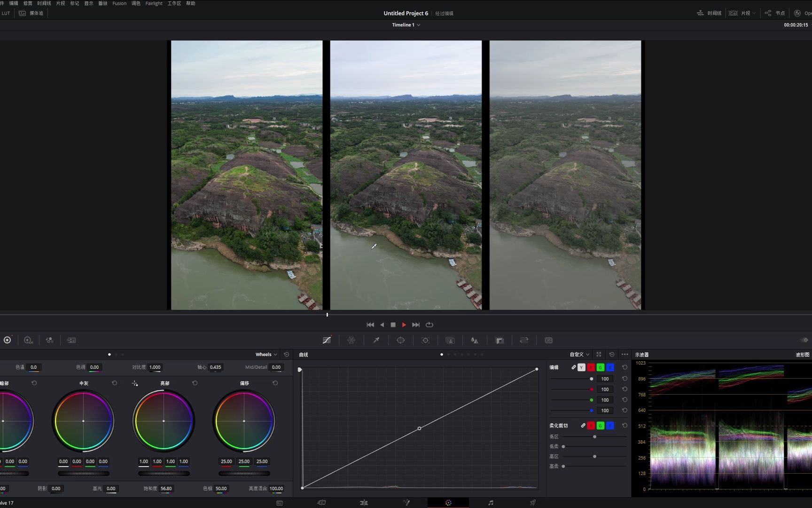Open the HDR color wheels palette
The width and height of the screenshot is (812, 508).
pyautogui.click(x=28, y=340)
